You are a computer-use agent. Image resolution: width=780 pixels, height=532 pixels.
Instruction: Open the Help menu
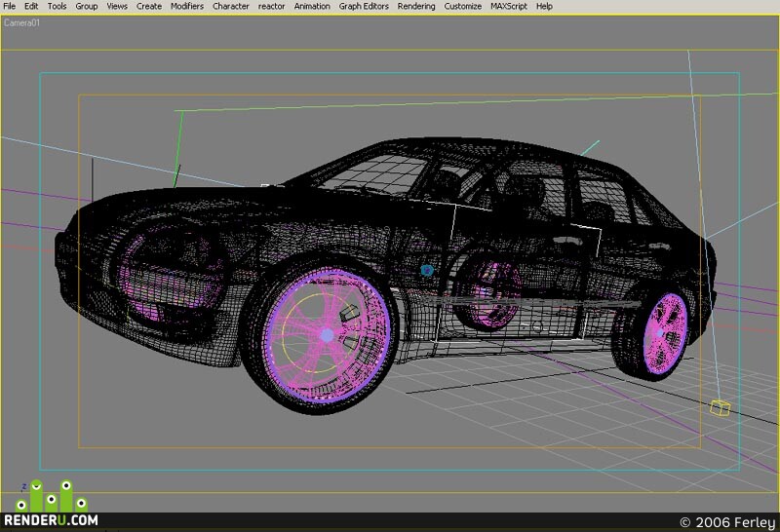[x=544, y=6]
